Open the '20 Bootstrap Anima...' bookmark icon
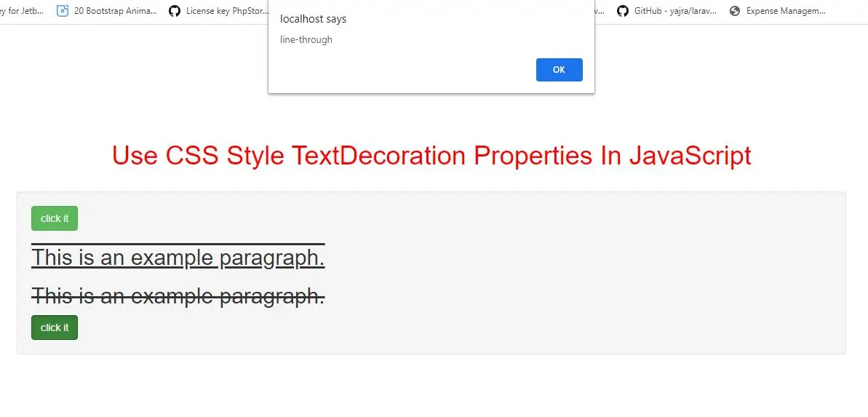Viewport: 868px width, 417px height. 63,10
